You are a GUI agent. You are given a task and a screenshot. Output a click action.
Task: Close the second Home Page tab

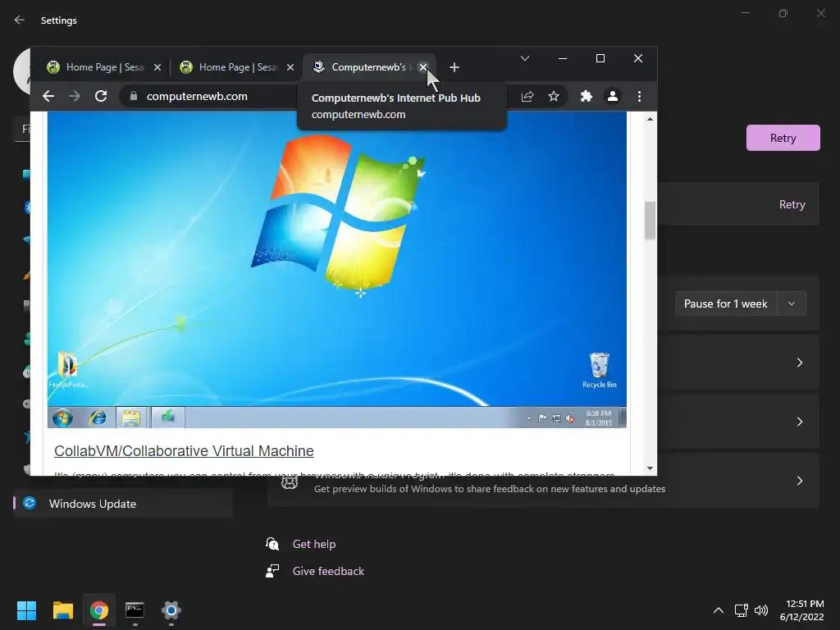290,67
